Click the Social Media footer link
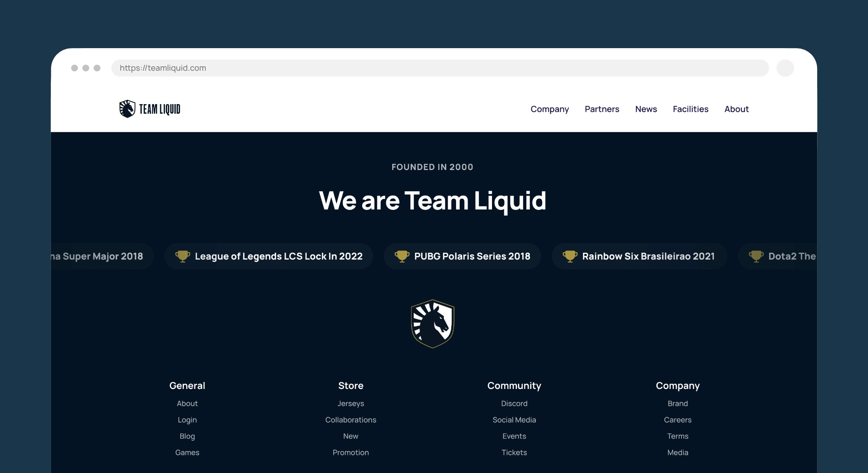This screenshot has width=868, height=473. tap(514, 420)
